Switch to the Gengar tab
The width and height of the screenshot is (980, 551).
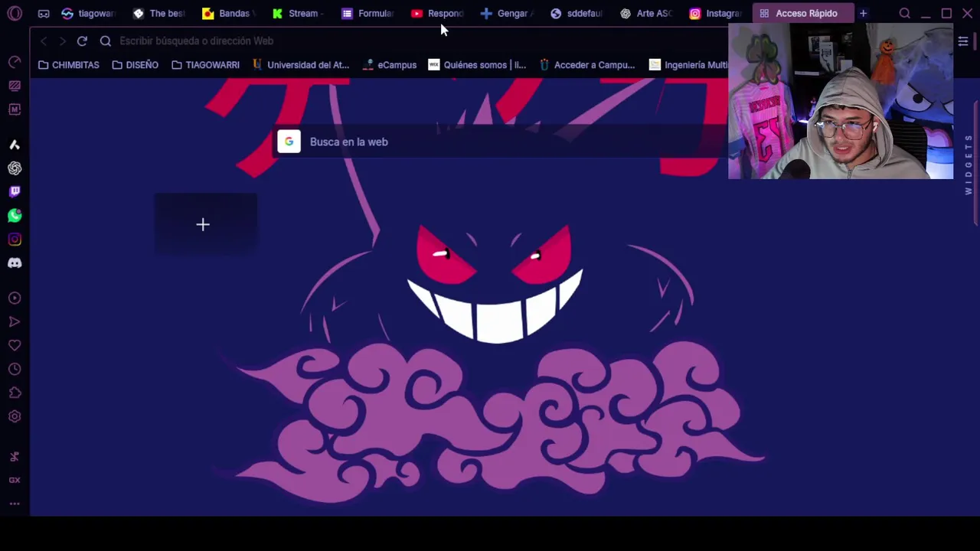click(508, 13)
